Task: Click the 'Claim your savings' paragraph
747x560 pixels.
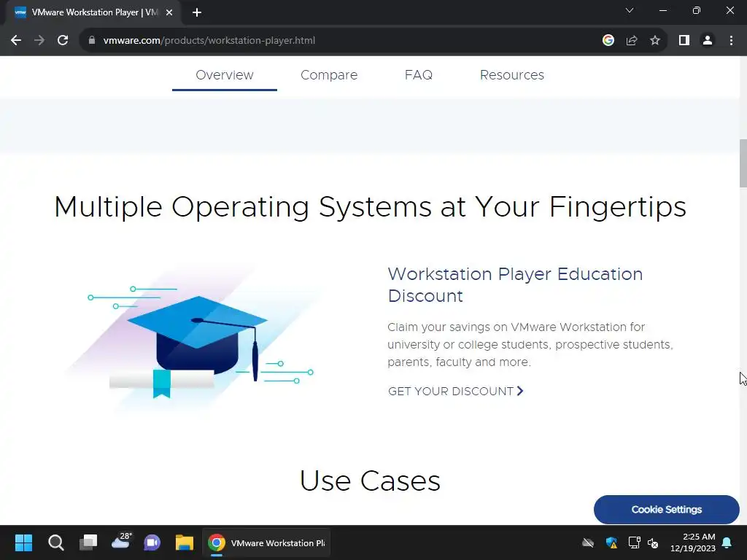Action: [x=530, y=344]
